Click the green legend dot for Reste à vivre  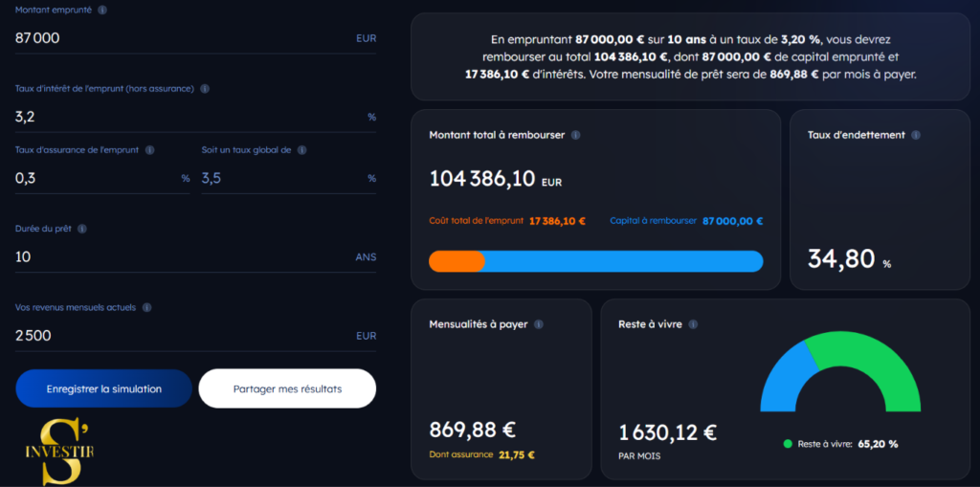click(788, 444)
